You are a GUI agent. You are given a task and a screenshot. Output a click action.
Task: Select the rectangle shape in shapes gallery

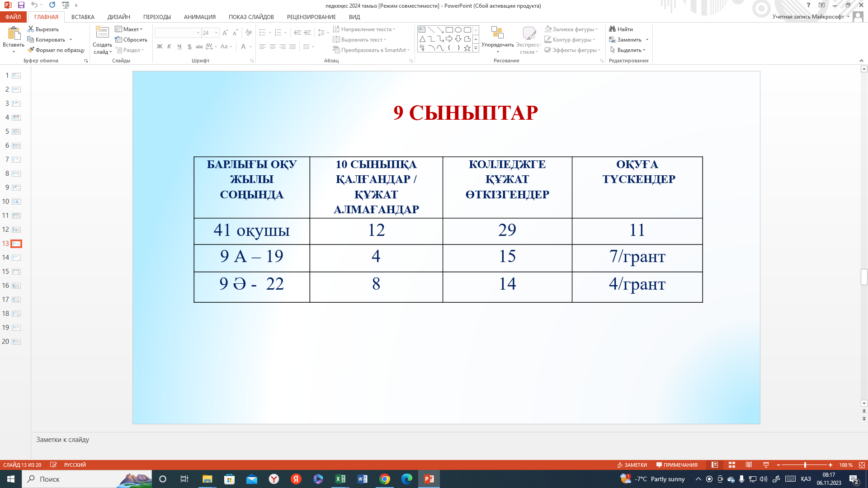(x=449, y=30)
